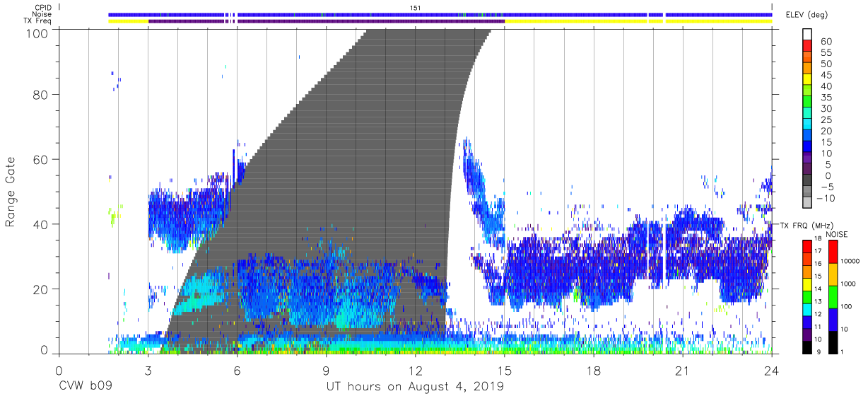Click the cyan 12 MHz TX frequency swatch
Image resolution: width=868 pixels, height=401 pixels.
(x=807, y=310)
